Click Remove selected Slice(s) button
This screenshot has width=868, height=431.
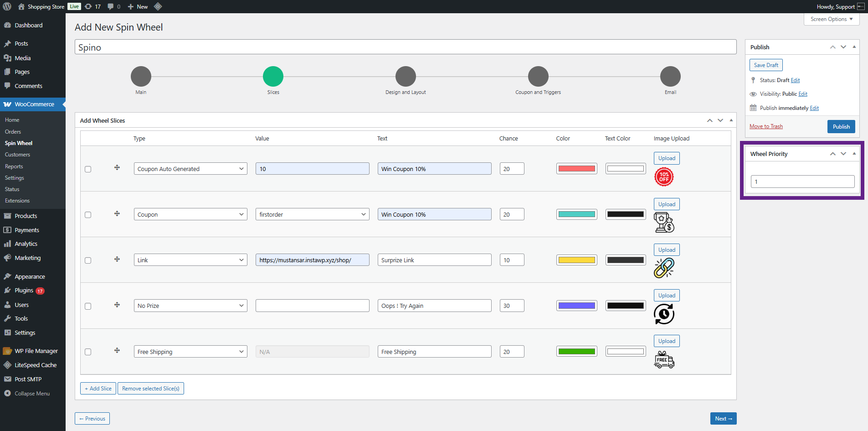pos(151,389)
